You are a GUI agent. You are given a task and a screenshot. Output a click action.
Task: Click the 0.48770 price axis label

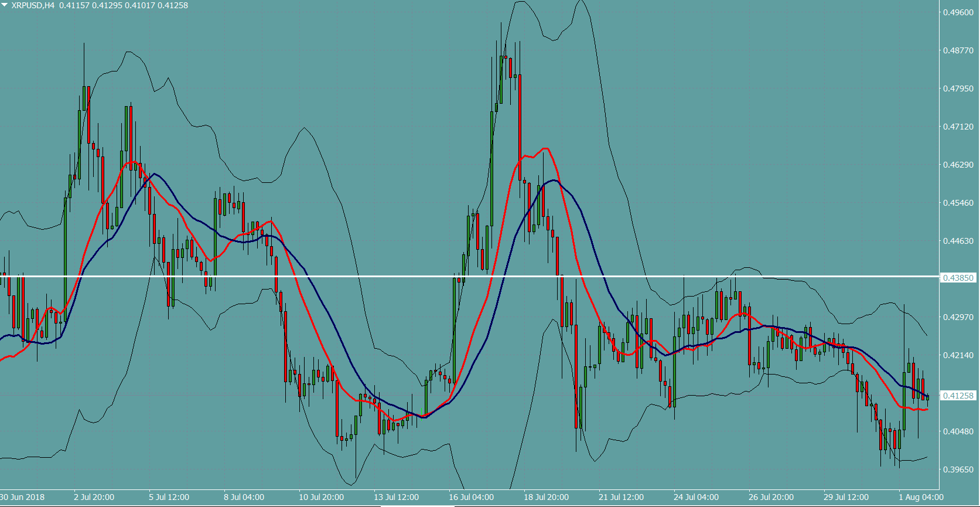click(x=958, y=50)
